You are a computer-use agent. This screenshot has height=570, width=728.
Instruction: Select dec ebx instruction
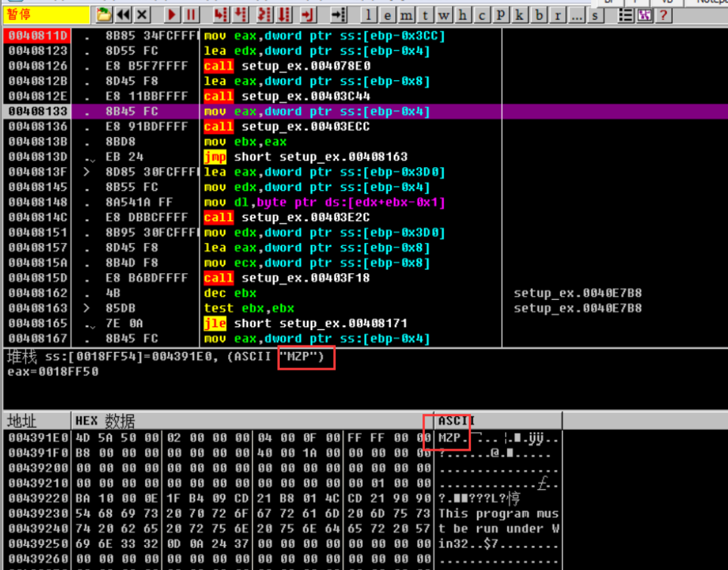tap(230, 293)
